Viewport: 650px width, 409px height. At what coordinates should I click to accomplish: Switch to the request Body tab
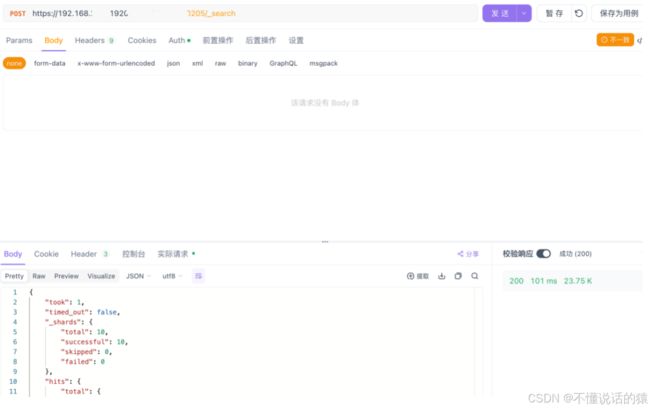53,40
